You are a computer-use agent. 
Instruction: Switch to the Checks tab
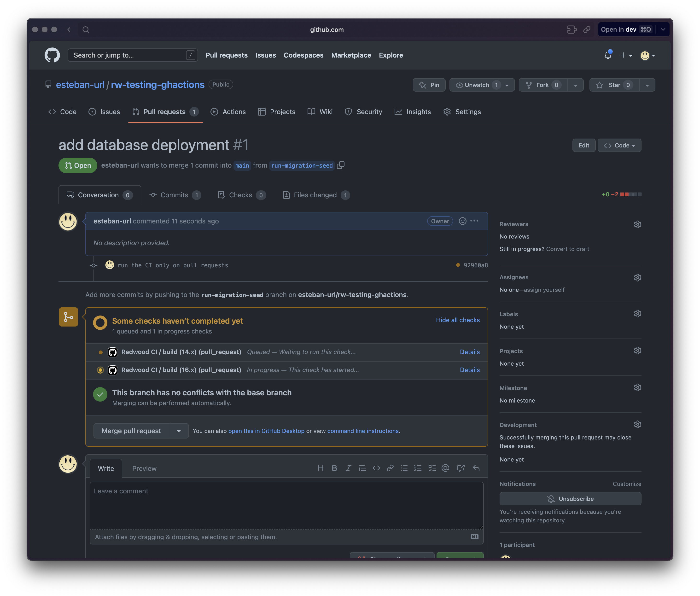[242, 195]
